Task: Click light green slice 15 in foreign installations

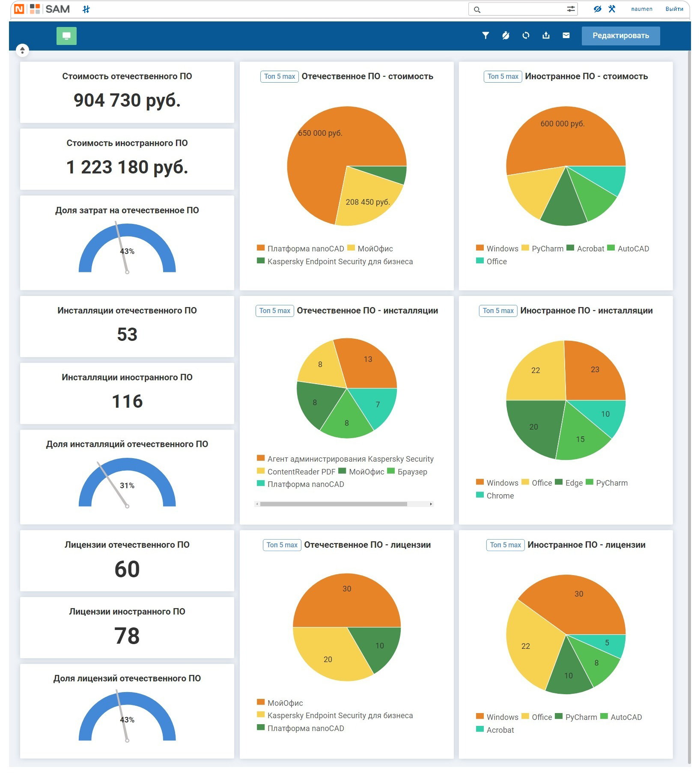Action: pos(580,439)
